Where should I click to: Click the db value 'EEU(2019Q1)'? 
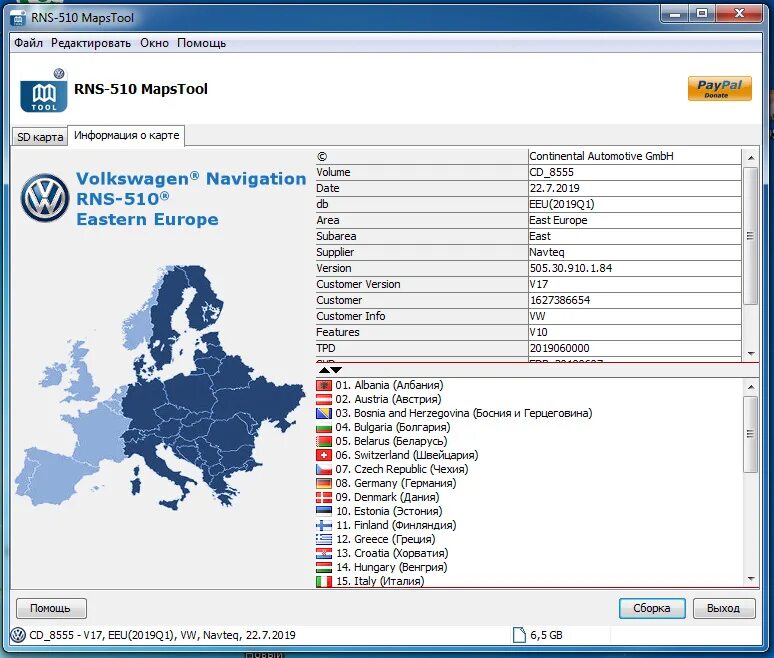tap(634, 204)
